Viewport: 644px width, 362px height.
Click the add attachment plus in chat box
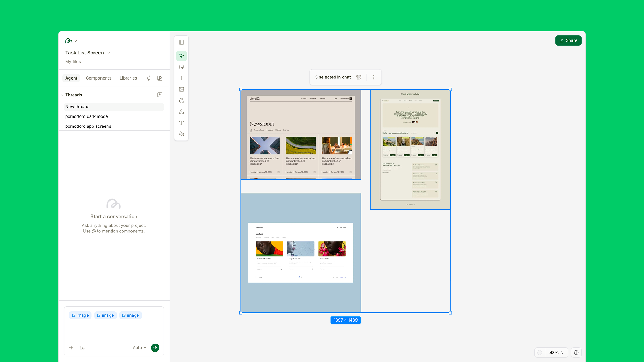click(x=71, y=348)
